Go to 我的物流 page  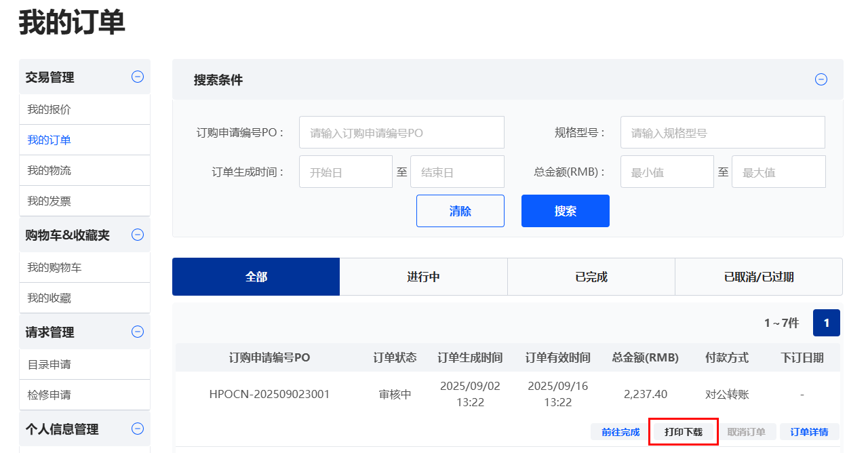tap(49, 171)
